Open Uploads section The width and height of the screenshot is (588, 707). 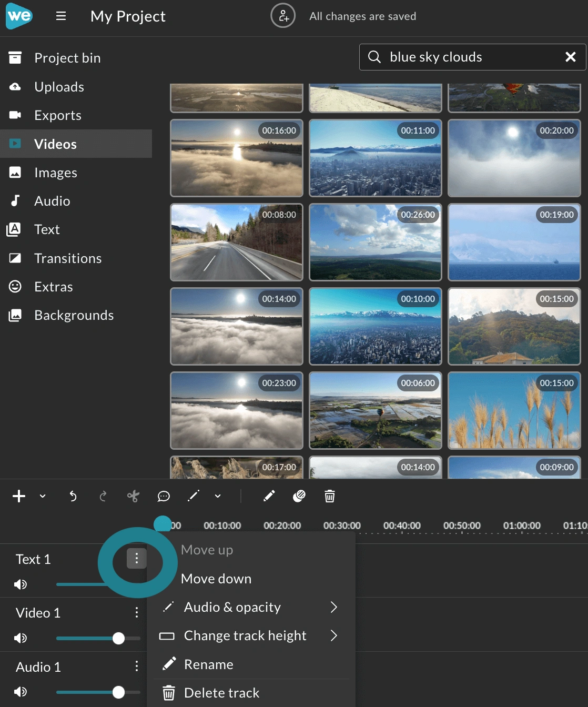(x=76, y=87)
